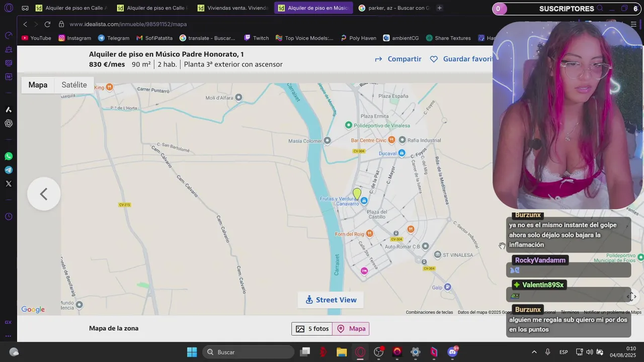The image size is (644, 362).
Task: Open Top Voice Models bookmark
Action: click(304, 38)
